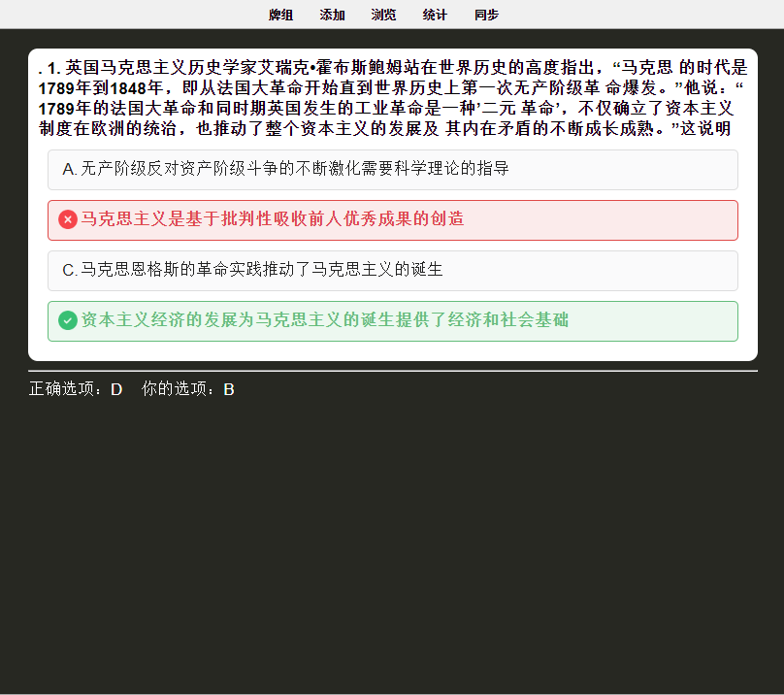784x695 pixels.
Task: Click the green checkmark correct-answer icon
Action: 68,320
